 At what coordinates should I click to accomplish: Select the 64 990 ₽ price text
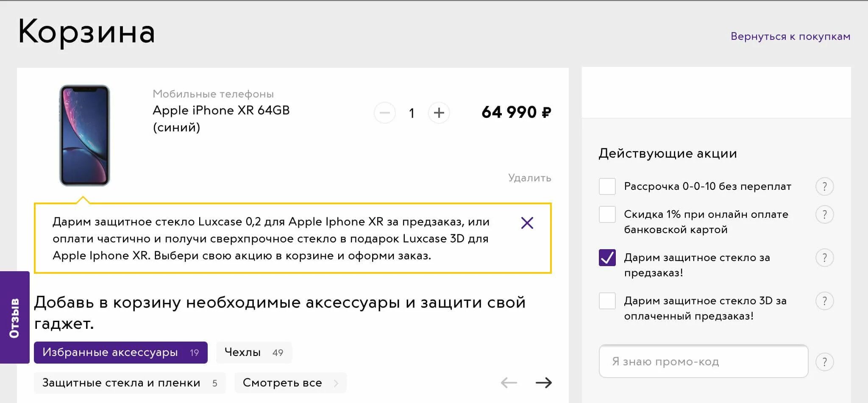516,112
